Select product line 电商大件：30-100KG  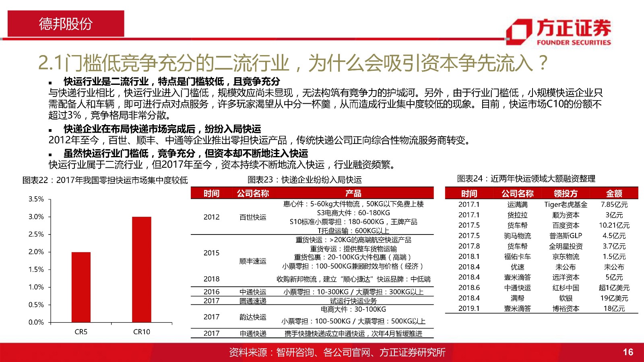353,309
